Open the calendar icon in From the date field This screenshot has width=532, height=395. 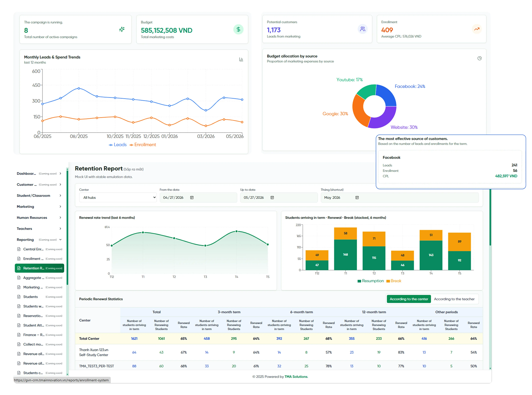(192, 197)
